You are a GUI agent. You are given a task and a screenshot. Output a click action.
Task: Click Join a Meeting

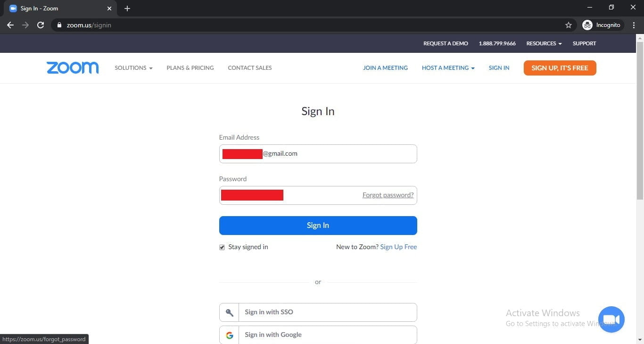pyautogui.click(x=385, y=68)
